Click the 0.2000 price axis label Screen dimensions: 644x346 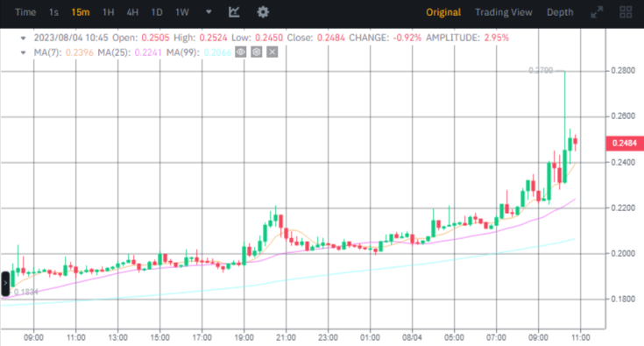(x=623, y=254)
